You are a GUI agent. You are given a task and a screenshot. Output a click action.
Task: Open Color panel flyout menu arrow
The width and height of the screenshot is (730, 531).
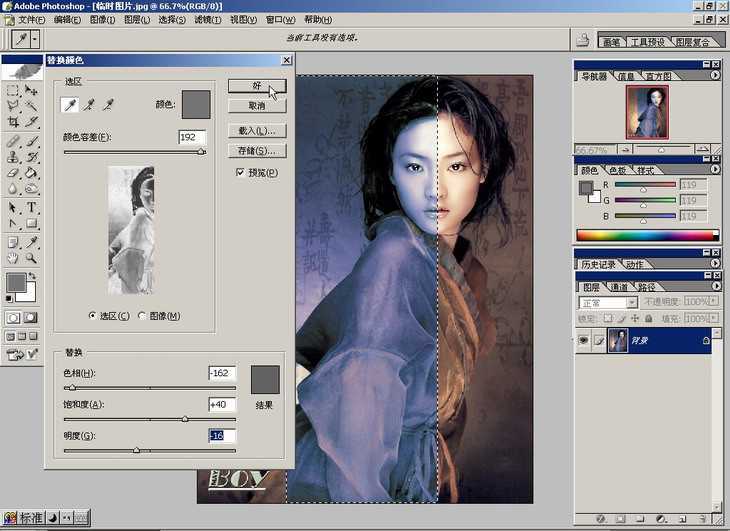715,169
